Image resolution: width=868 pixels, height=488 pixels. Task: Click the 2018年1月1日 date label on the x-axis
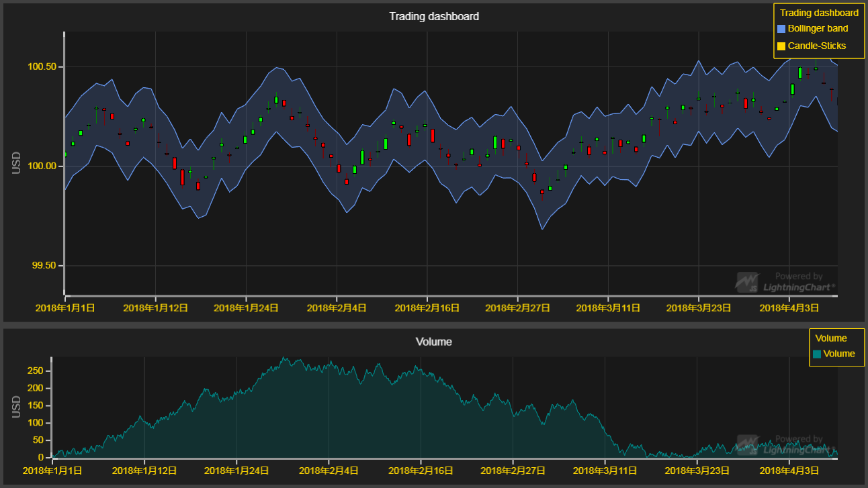(x=65, y=307)
